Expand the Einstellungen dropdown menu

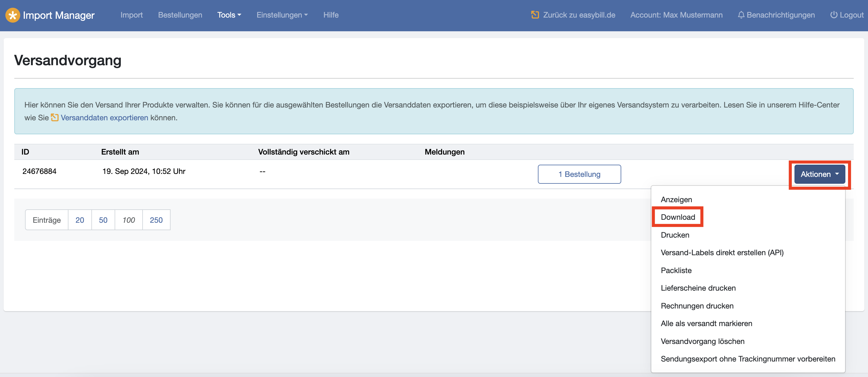[x=282, y=15]
